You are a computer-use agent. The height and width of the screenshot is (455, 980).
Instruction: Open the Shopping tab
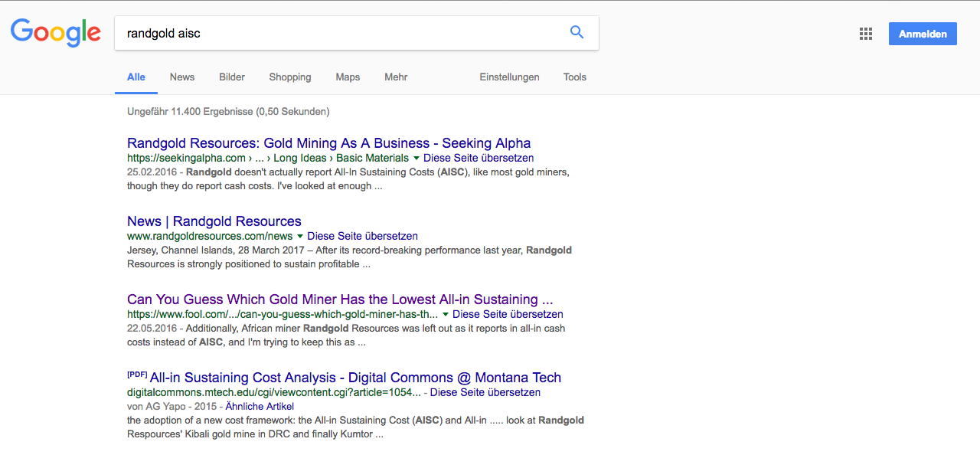tap(289, 77)
